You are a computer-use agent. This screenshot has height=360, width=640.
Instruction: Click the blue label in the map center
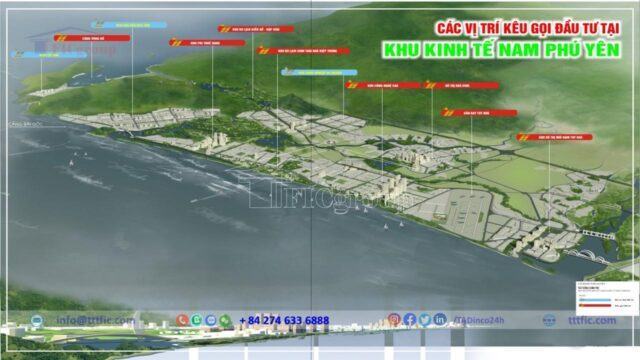click(319, 72)
